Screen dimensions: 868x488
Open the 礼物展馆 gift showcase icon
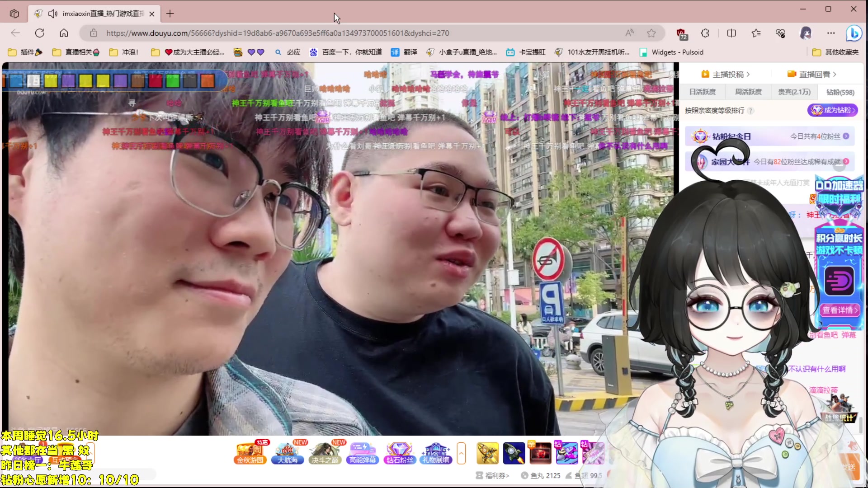pos(435,453)
